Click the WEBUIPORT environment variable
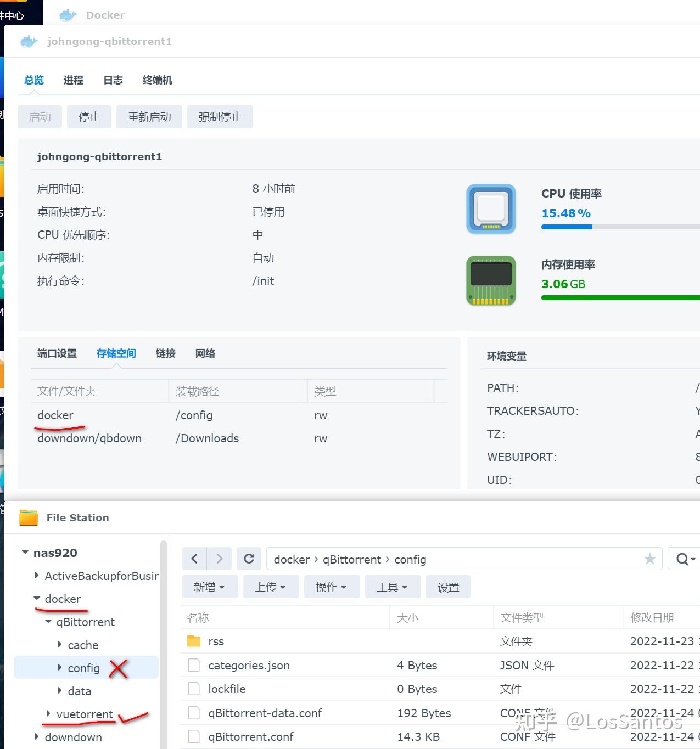The height and width of the screenshot is (749, 700). [522, 457]
